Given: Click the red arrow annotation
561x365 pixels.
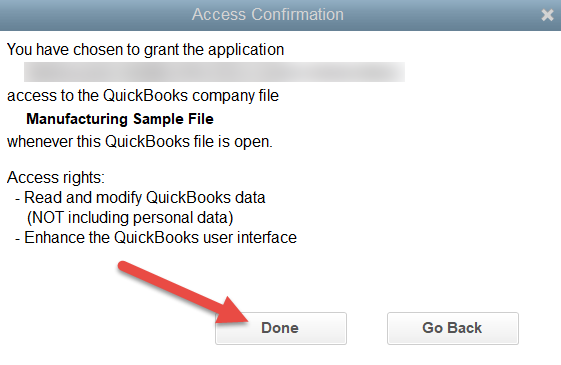Looking at the screenshot, I should tap(182, 292).
